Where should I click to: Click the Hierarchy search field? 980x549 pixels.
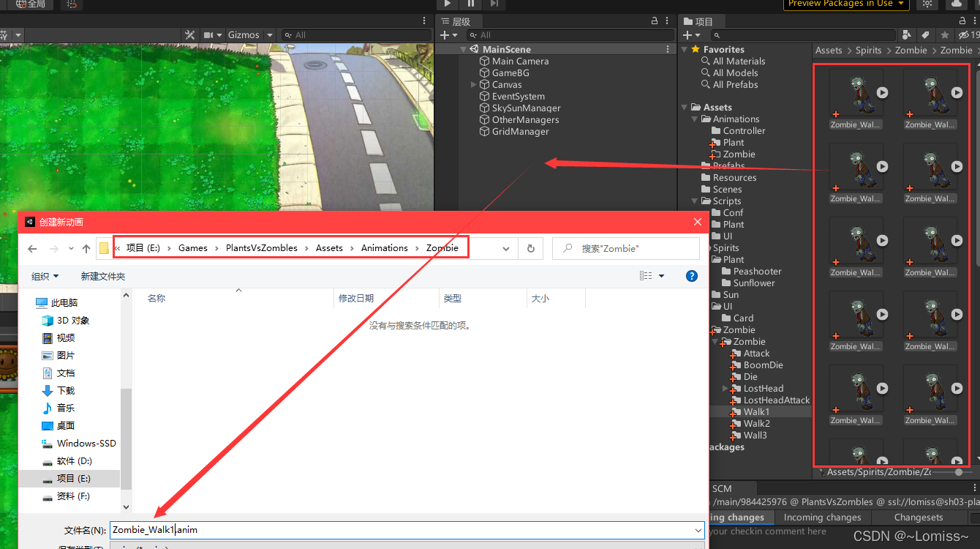coord(569,35)
